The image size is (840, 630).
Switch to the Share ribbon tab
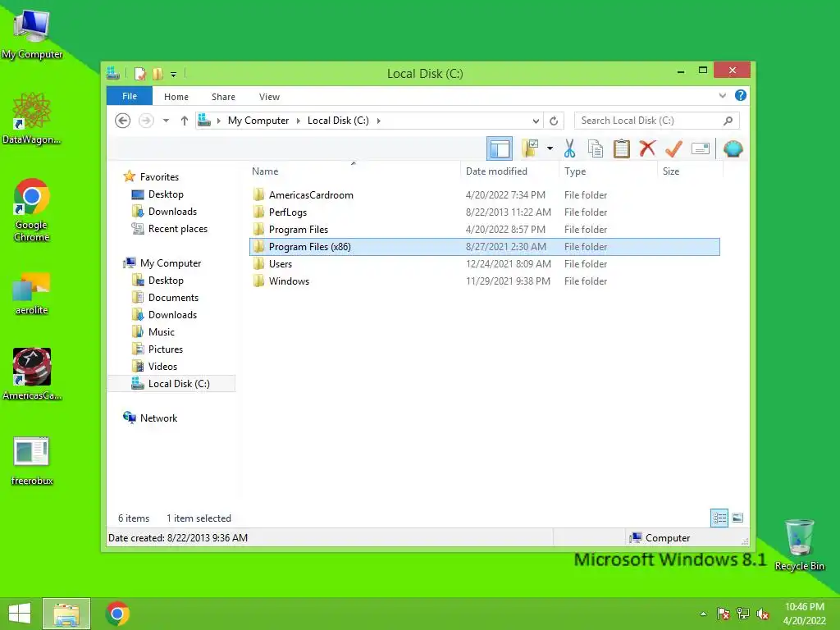[223, 97]
